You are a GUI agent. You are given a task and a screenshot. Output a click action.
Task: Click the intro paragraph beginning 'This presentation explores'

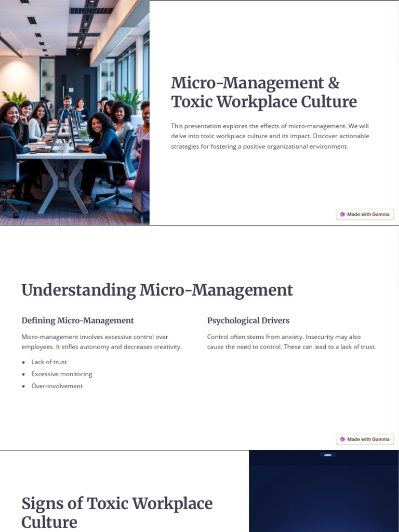coord(270,136)
